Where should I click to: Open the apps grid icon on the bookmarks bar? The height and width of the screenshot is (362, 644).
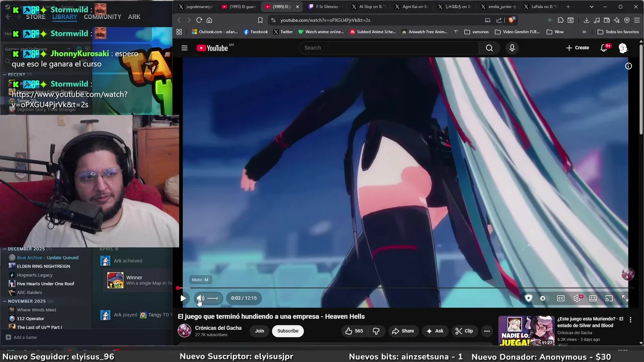click(179, 32)
